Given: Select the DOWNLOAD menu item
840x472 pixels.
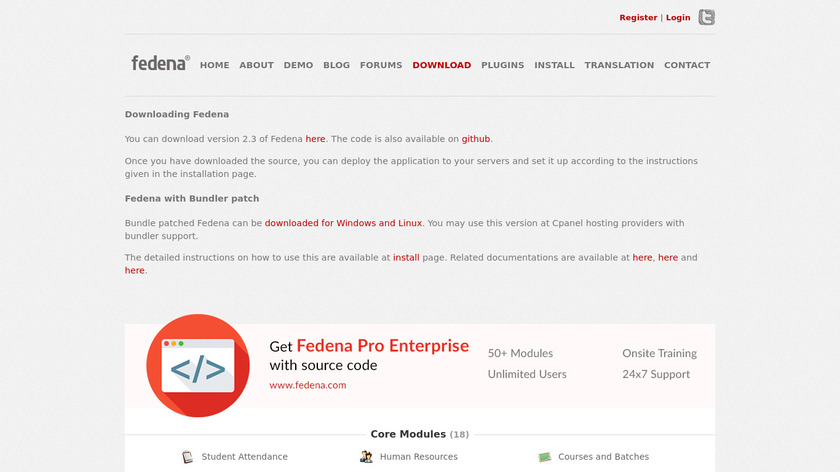Looking at the screenshot, I should pyautogui.click(x=441, y=65).
